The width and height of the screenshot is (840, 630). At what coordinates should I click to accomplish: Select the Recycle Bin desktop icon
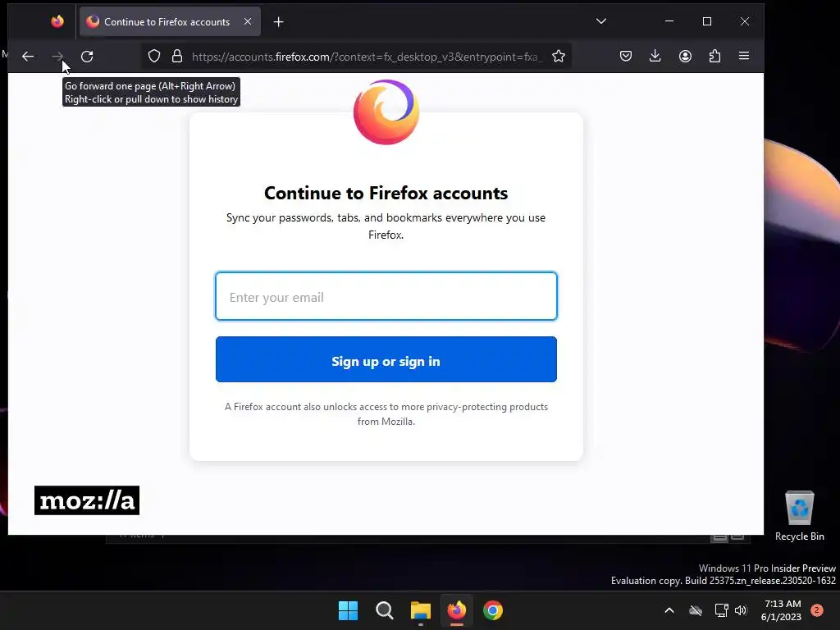[799, 517]
